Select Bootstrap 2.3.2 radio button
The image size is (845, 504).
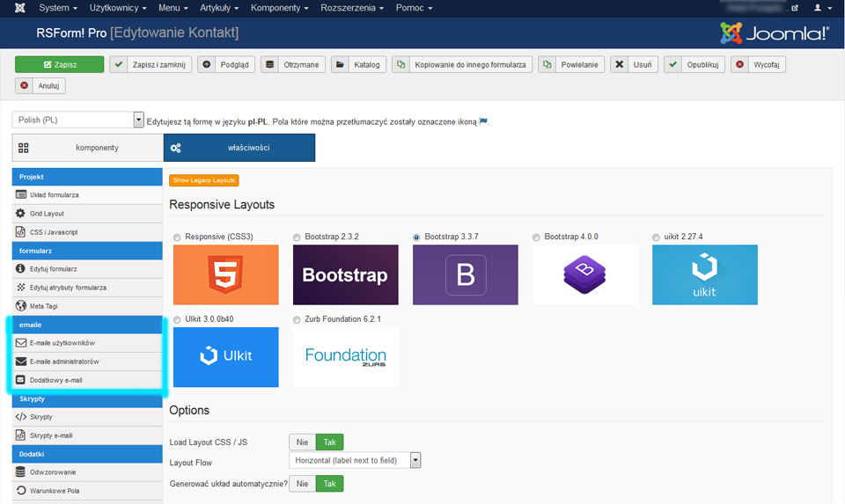click(297, 237)
